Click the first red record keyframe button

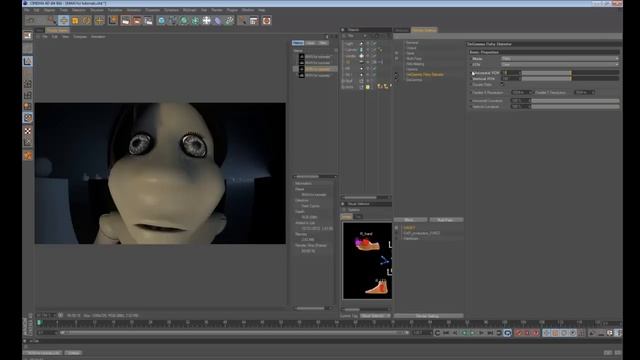(519, 333)
